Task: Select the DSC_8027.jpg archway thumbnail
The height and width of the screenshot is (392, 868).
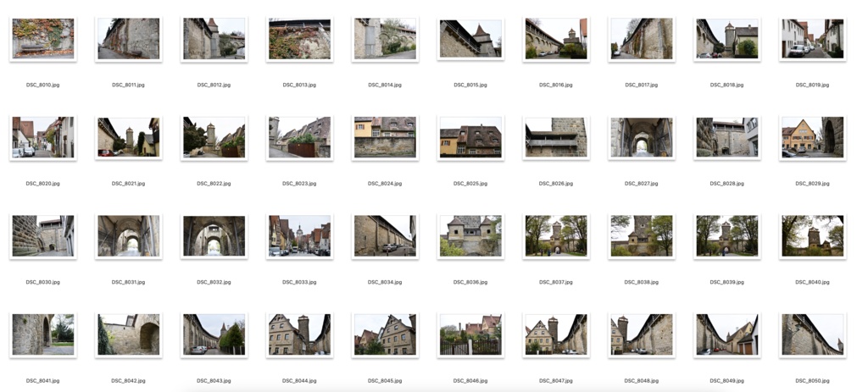Action: click(x=642, y=137)
